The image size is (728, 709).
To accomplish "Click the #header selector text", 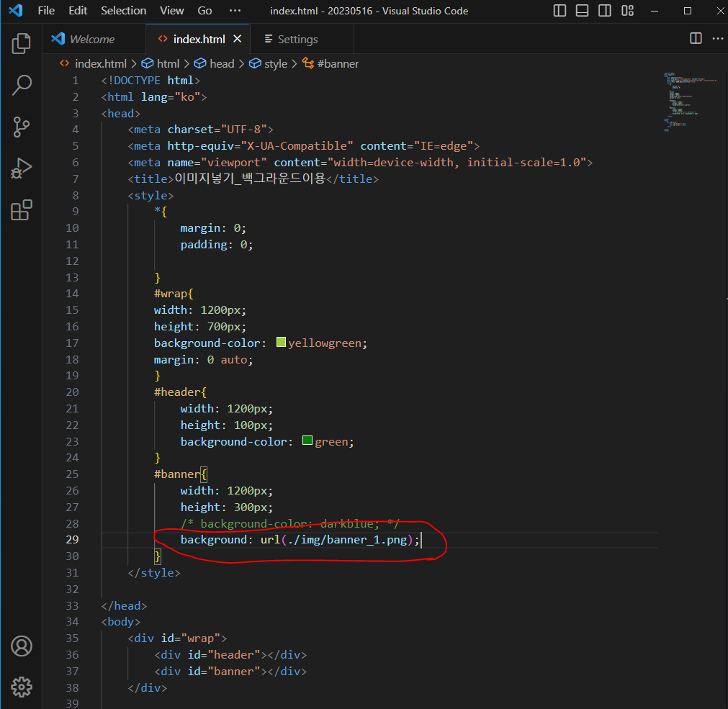I will [178, 392].
